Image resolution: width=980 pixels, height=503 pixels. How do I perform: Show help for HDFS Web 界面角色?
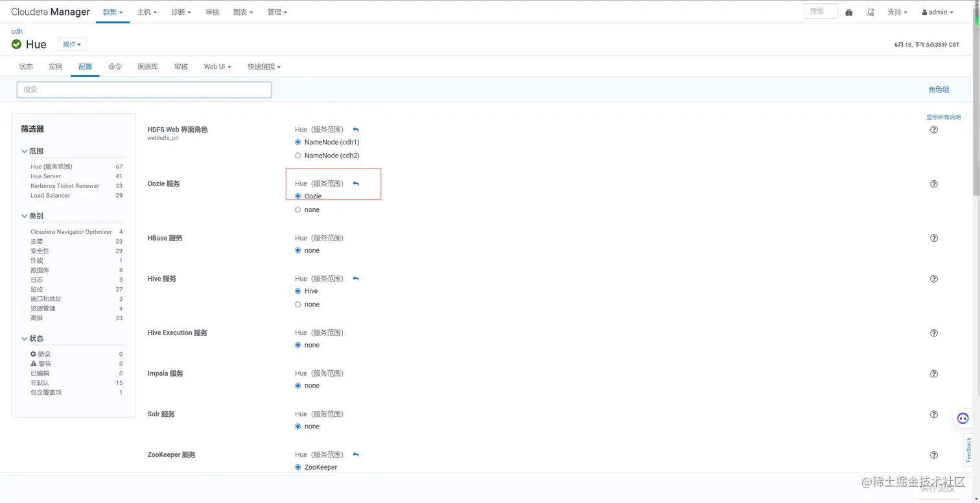point(934,130)
